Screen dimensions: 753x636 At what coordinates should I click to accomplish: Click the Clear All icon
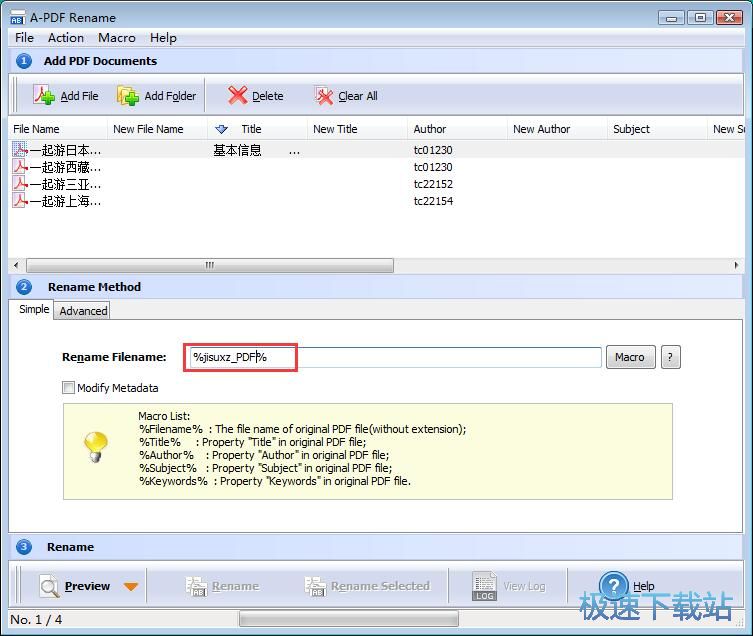(x=324, y=96)
